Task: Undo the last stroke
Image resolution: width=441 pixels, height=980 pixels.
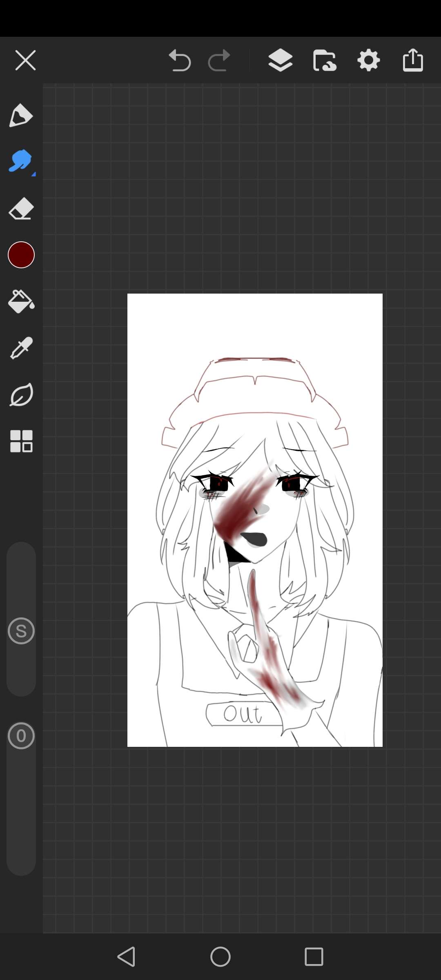Action: [x=180, y=60]
